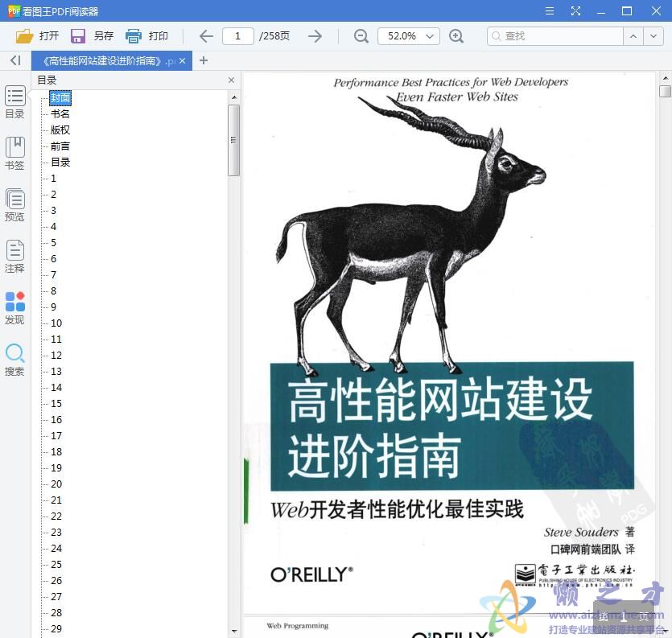Open the 注释 annotations panel
The height and width of the screenshot is (638, 672).
pos(15,256)
